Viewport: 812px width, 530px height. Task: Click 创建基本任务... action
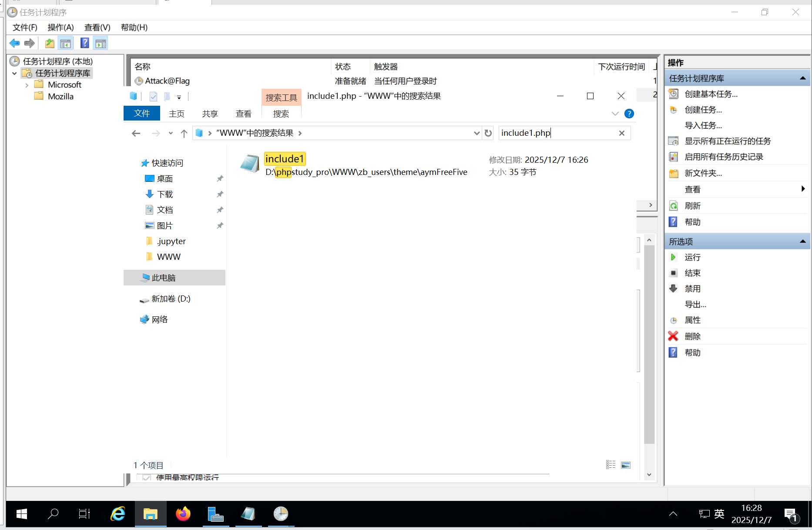[711, 94]
